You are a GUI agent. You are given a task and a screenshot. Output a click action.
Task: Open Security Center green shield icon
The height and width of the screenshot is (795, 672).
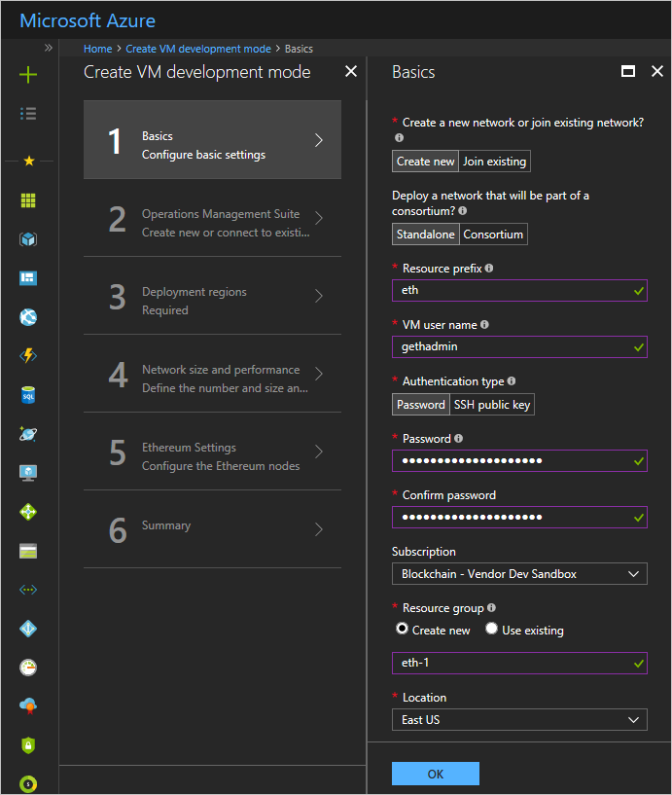[x=28, y=745]
